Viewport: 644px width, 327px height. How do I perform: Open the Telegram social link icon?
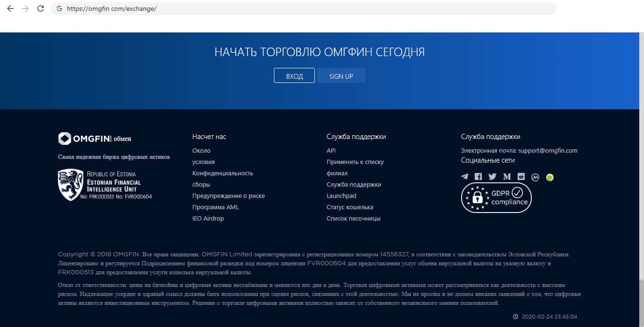pyautogui.click(x=465, y=177)
